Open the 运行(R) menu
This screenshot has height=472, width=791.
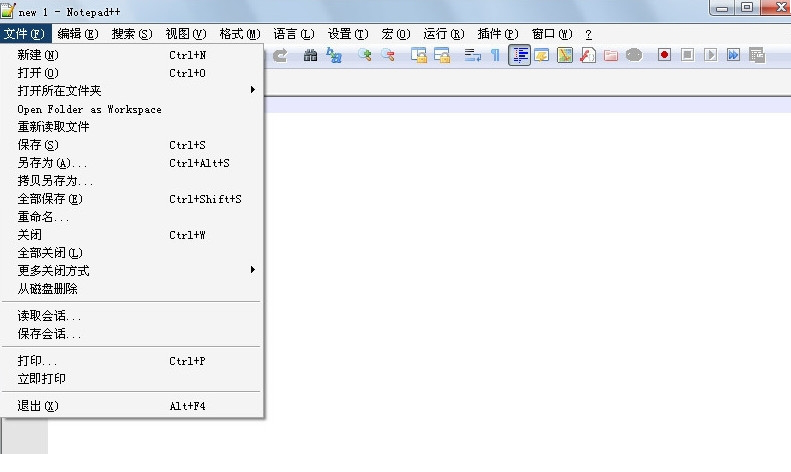click(x=443, y=34)
